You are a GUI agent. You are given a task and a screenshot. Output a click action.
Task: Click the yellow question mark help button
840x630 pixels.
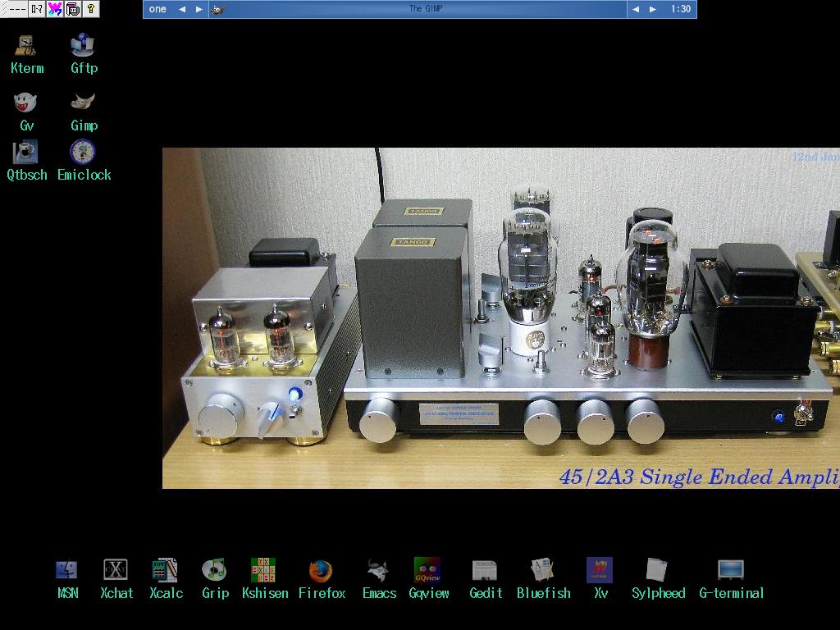click(x=91, y=9)
